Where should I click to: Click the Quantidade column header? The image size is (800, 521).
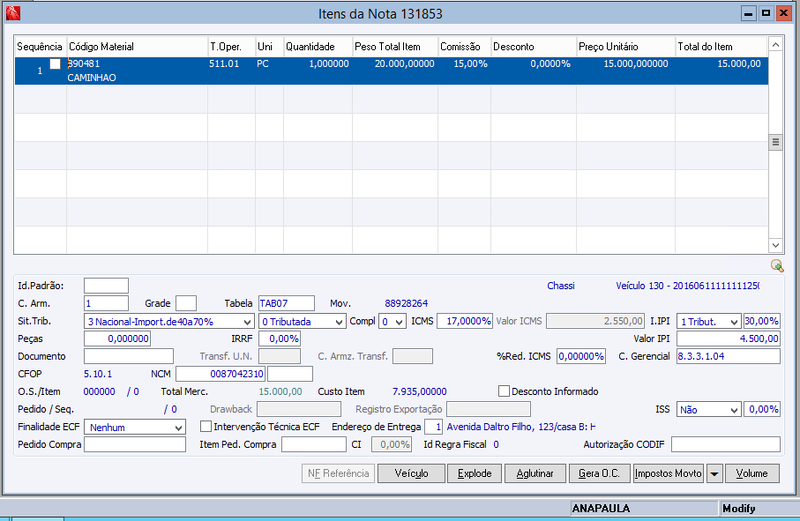[318, 46]
